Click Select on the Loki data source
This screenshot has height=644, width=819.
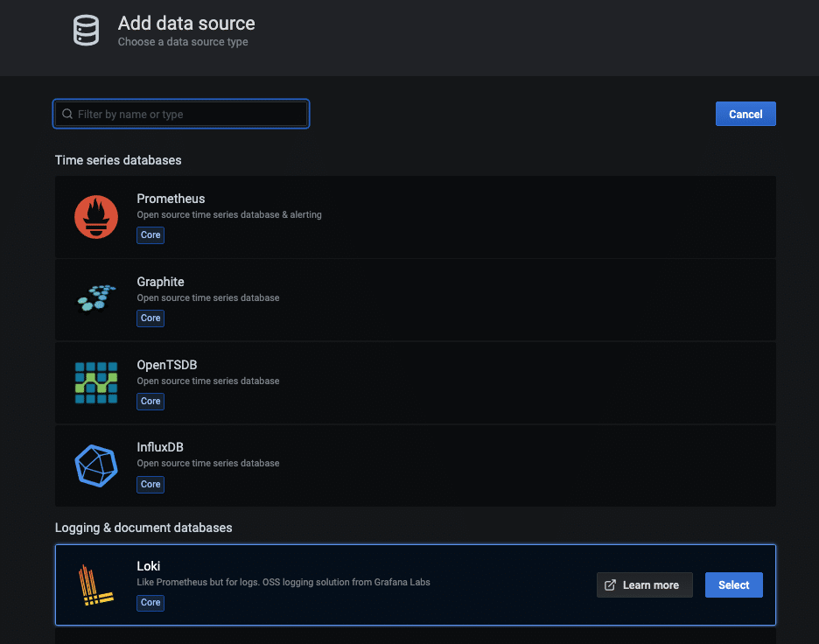(x=733, y=584)
